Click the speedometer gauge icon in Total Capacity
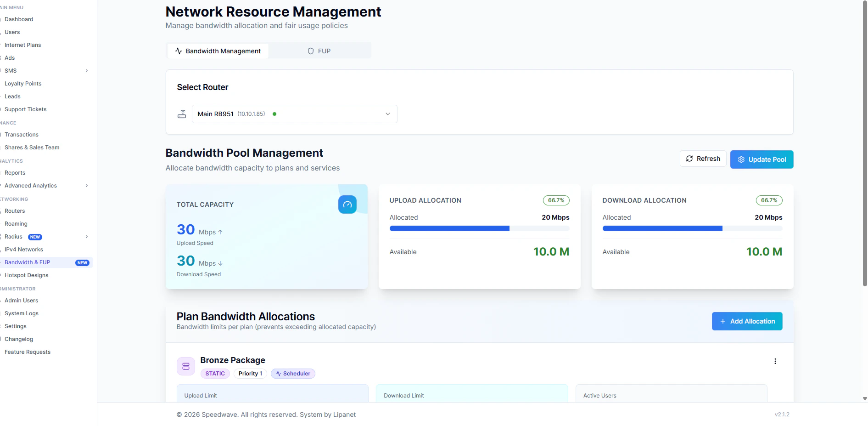 (x=347, y=204)
